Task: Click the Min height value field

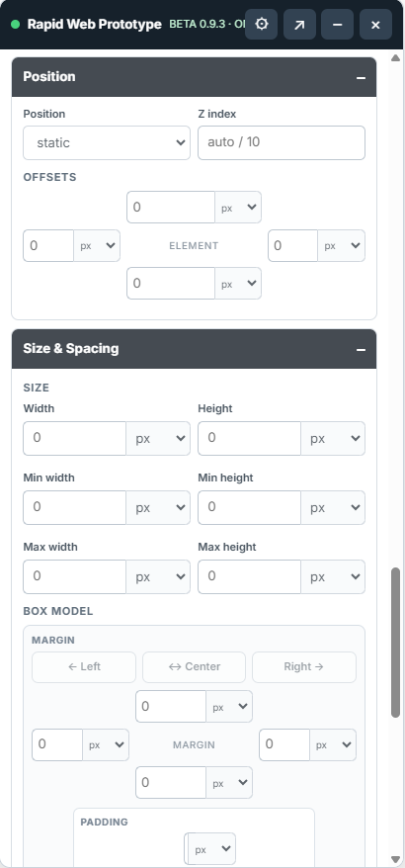Action: (x=250, y=507)
